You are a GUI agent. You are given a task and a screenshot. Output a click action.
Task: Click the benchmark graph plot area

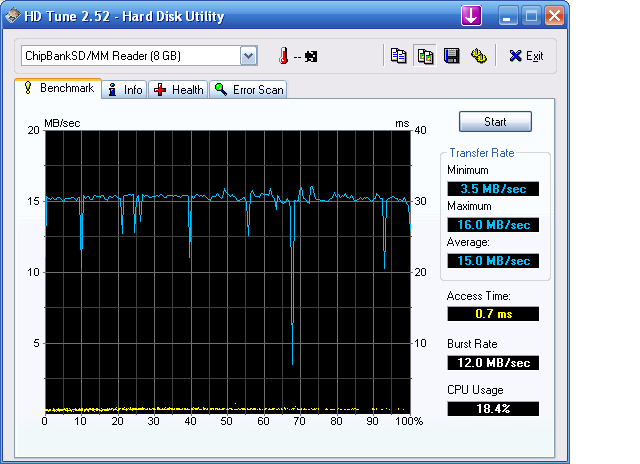(228, 272)
